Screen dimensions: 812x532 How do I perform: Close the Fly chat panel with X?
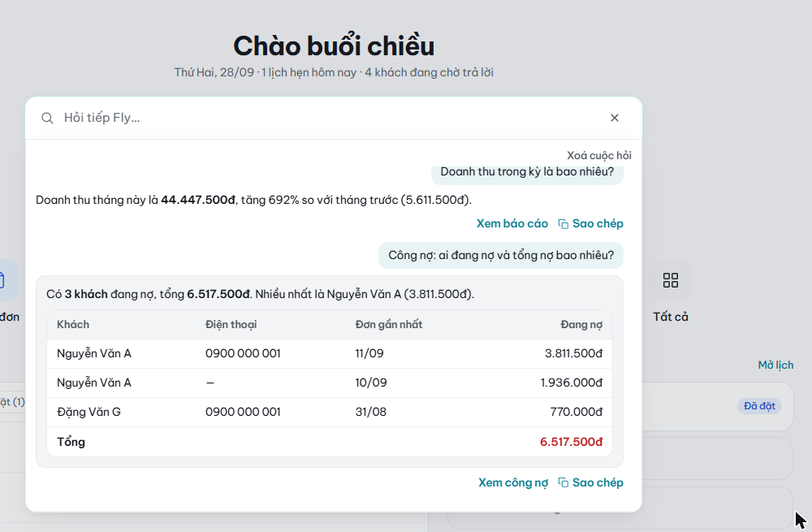(614, 118)
